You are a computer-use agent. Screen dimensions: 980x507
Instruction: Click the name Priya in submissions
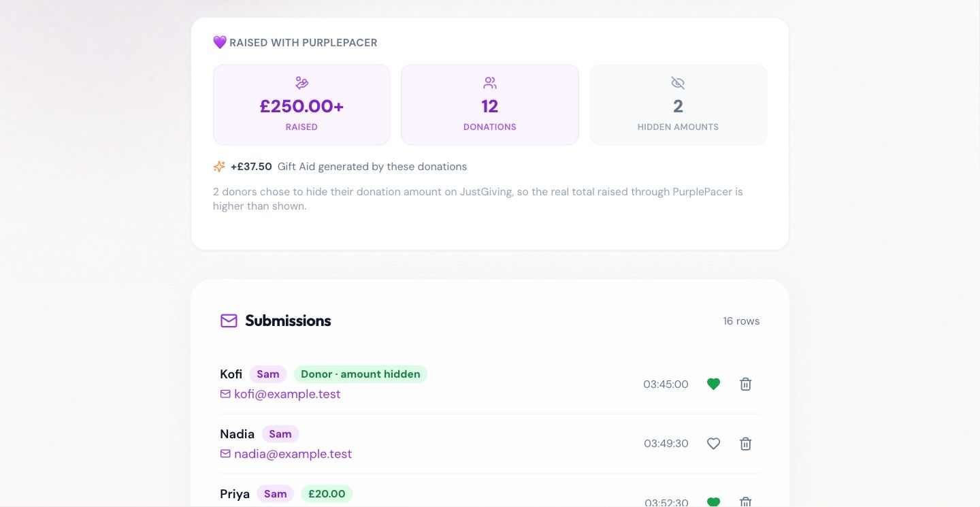235,494
